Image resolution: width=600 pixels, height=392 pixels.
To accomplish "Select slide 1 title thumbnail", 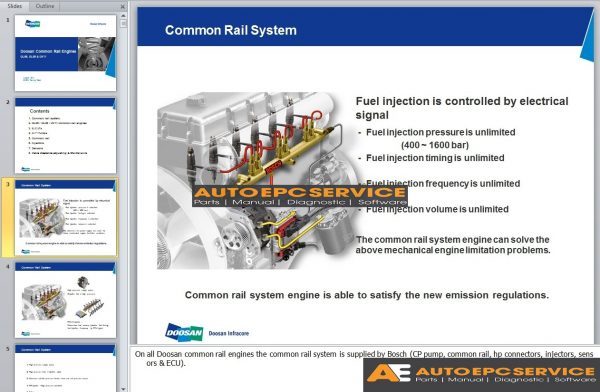I will (x=65, y=53).
